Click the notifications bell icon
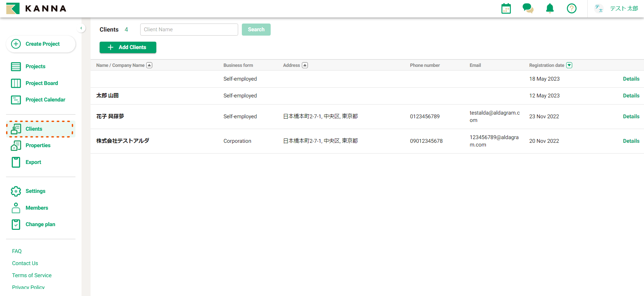 (550, 8)
